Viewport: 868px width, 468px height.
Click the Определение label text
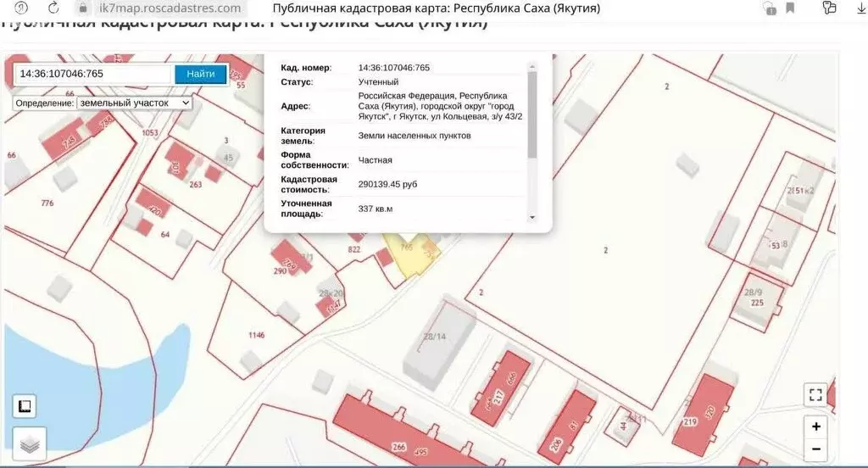[45, 103]
